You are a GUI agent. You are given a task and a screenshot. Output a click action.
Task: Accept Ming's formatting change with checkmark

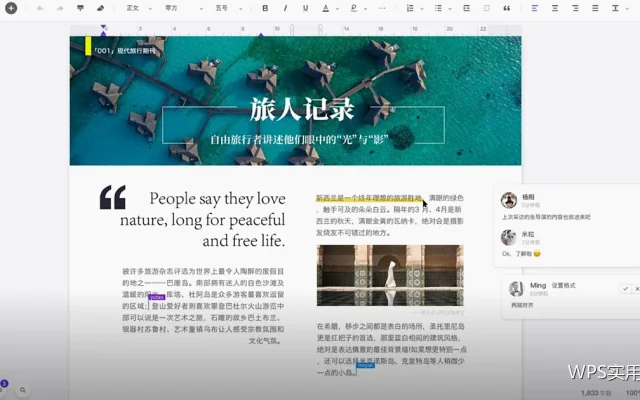click(x=625, y=289)
